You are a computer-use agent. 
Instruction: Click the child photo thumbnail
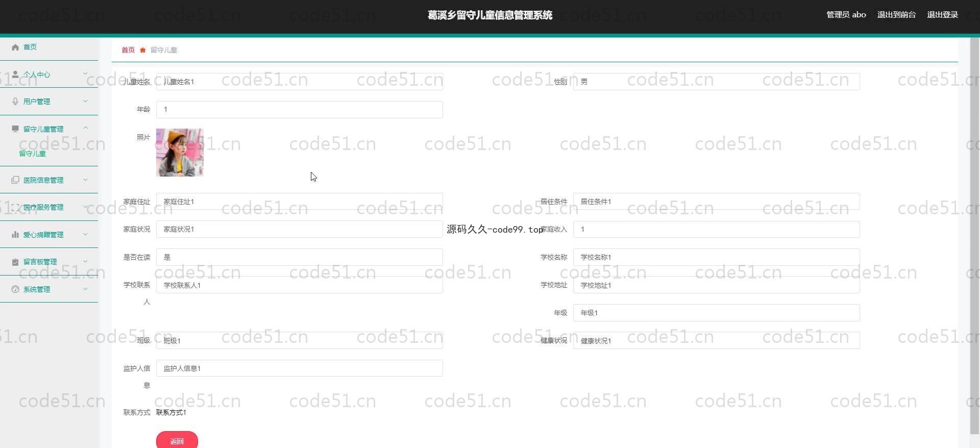pos(180,153)
